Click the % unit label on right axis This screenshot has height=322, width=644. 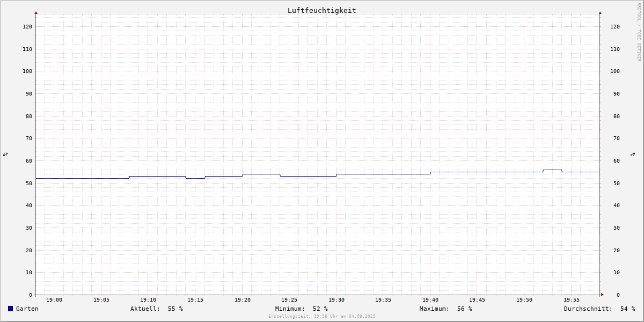(x=633, y=154)
